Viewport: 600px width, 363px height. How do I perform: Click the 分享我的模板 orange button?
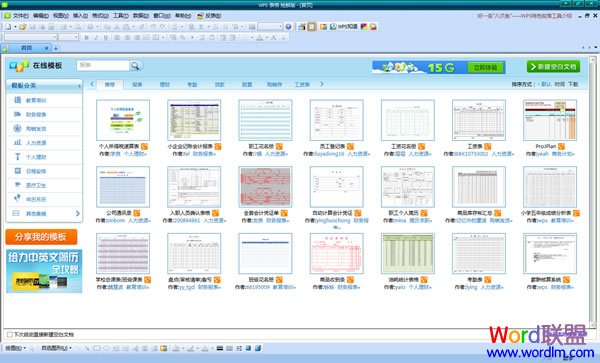[x=41, y=237]
